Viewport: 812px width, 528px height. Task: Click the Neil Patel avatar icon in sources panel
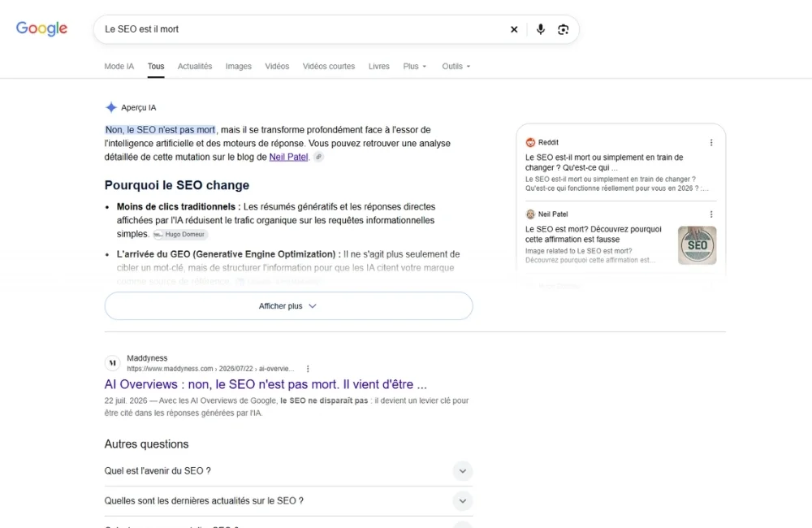(530, 214)
